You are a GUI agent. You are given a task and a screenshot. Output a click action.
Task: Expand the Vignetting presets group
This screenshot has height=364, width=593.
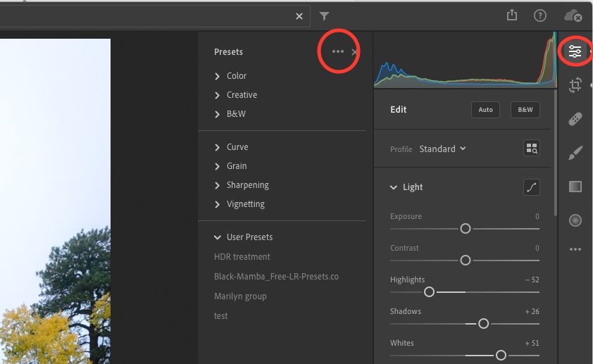[245, 204]
